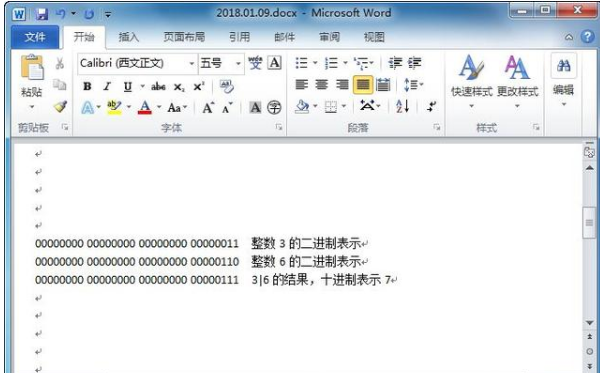The image size is (600, 373).
Task: Select the Format Painter brush icon
Action: 60,107
